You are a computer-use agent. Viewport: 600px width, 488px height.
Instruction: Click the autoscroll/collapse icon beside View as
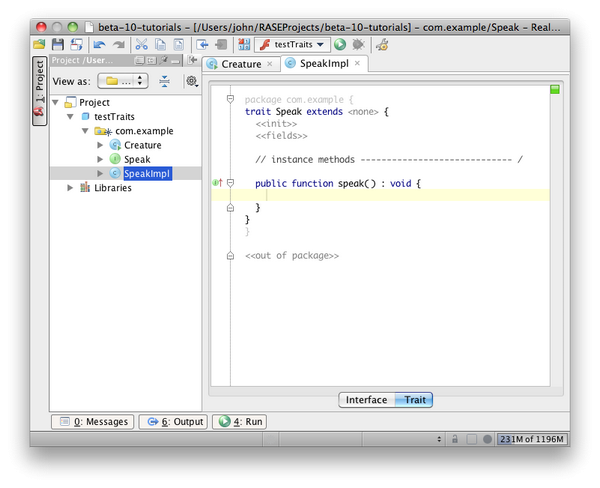(164, 81)
